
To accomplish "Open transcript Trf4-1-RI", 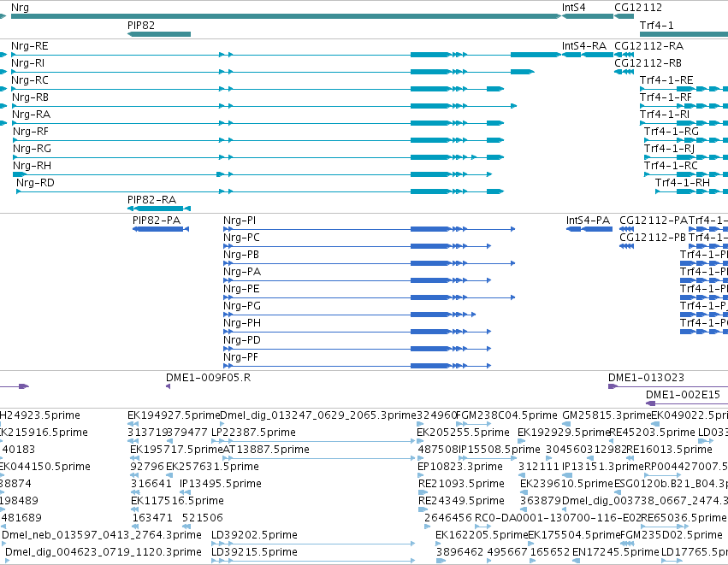I will (x=665, y=115).
